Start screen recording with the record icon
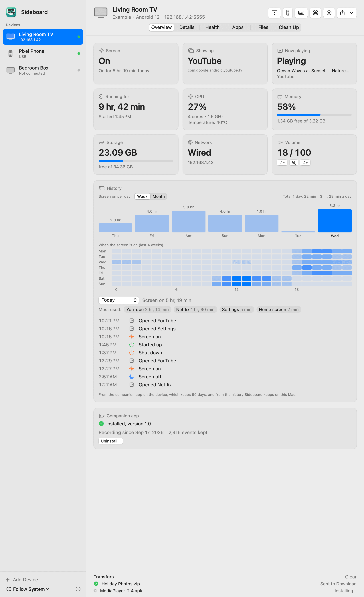Screen dimensions: 364x597 (x=329, y=13)
